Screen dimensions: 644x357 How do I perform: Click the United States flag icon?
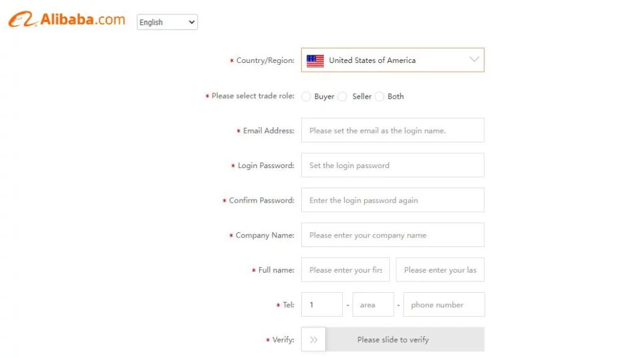coord(315,60)
